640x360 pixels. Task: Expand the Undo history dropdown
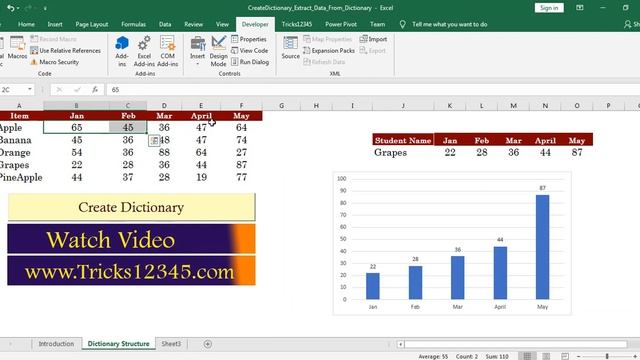pyautogui.click(x=18, y=8)
